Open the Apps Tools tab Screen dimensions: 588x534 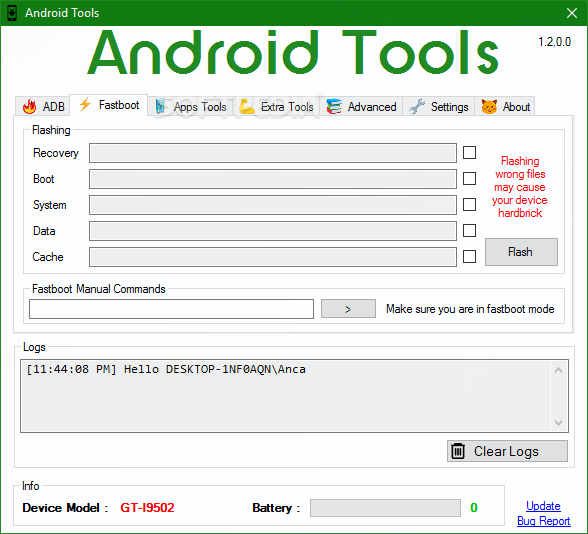pos(191,106)
